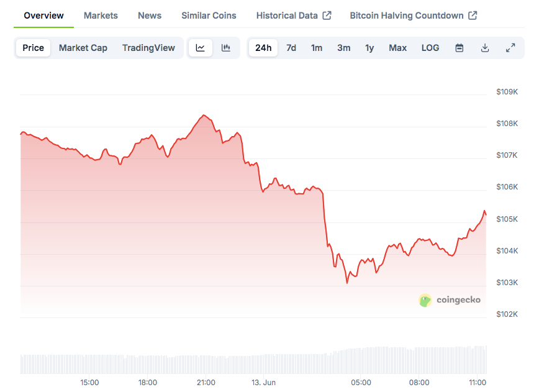Open the Markets tab
This screenshot has width=534, height=392.
(x=101, y=16)
